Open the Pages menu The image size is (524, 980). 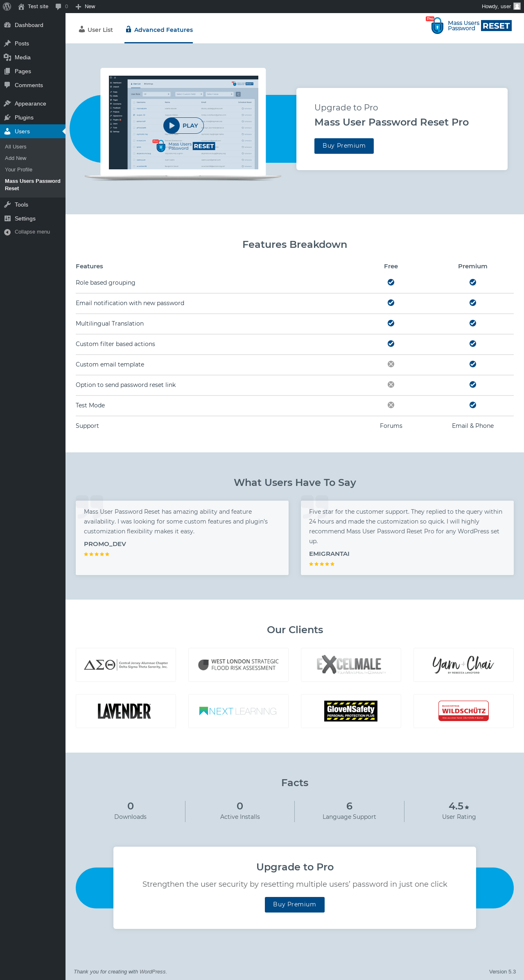[x=33, y=71]
